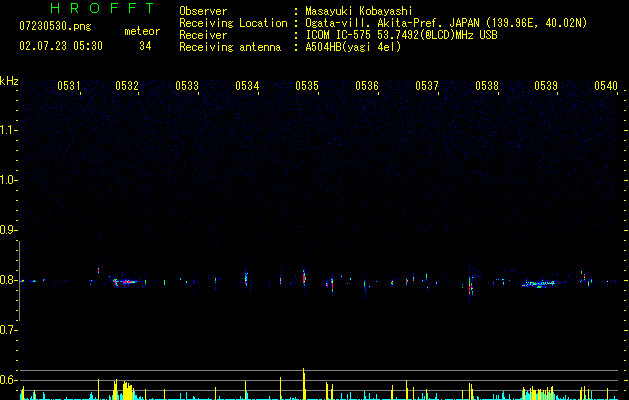Image resolution: width=629 pixels, height=400 pixels.
Task: Click the 0539 time marker
Action: coord(546,85)
